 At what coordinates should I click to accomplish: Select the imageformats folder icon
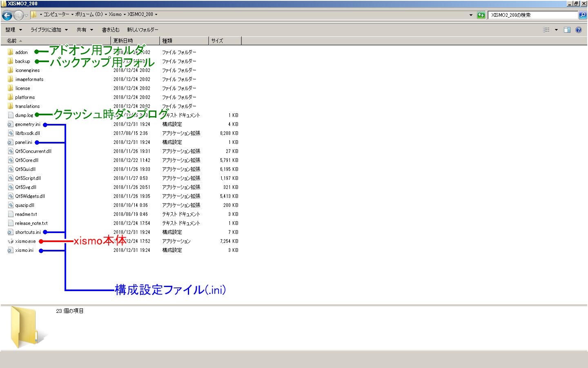tap(10, 79)
